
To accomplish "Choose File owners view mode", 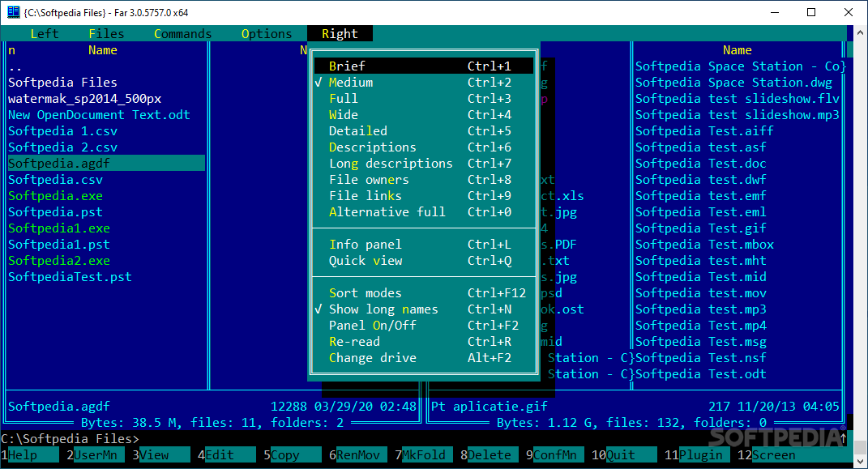I will (424, 180).
